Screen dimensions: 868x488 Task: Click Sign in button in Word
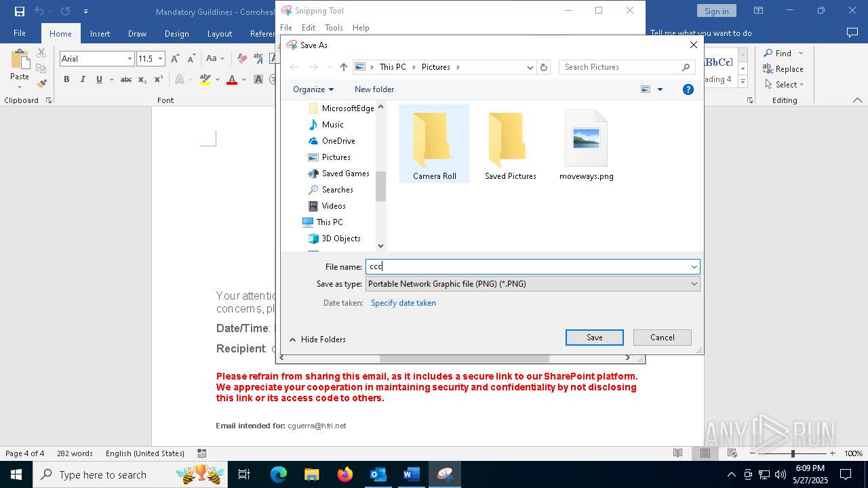click(x=716, y=11)
